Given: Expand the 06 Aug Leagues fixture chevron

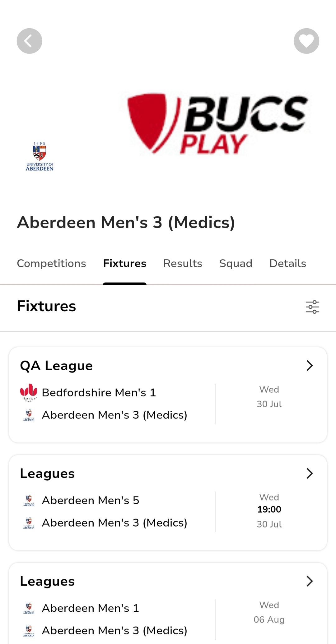Looking at the screenshot, I should pos(309,581).
